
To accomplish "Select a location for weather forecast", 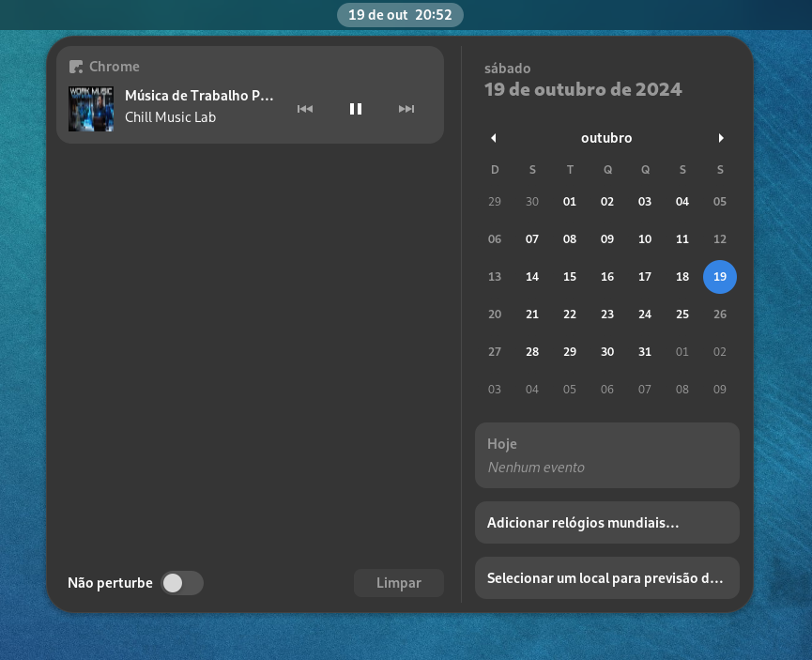I will pos(607,578).
